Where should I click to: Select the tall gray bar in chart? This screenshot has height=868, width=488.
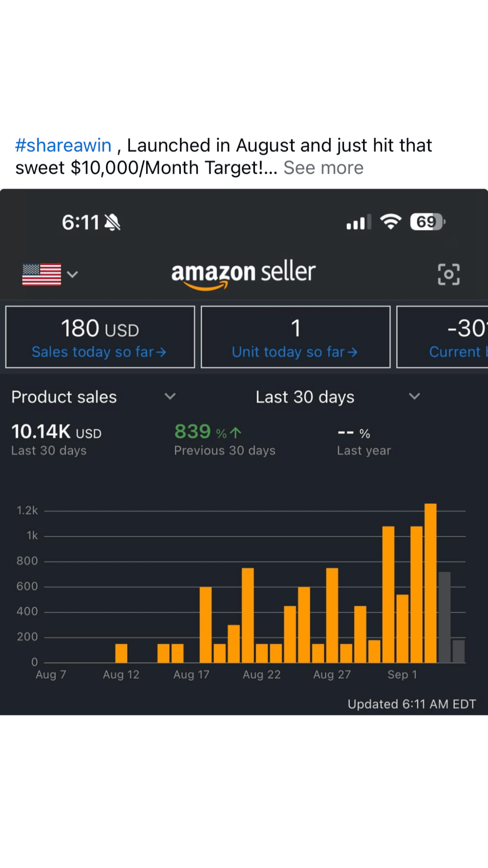coord(444,617)
